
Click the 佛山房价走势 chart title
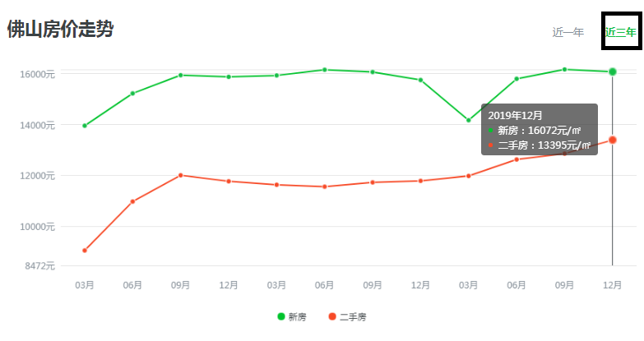60,29
